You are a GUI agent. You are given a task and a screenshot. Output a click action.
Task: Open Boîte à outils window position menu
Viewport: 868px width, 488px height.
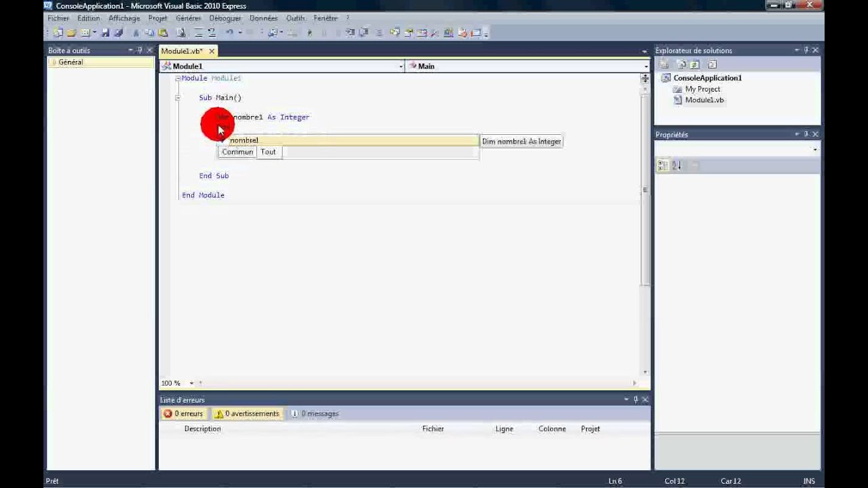click(x=130, y=50)
